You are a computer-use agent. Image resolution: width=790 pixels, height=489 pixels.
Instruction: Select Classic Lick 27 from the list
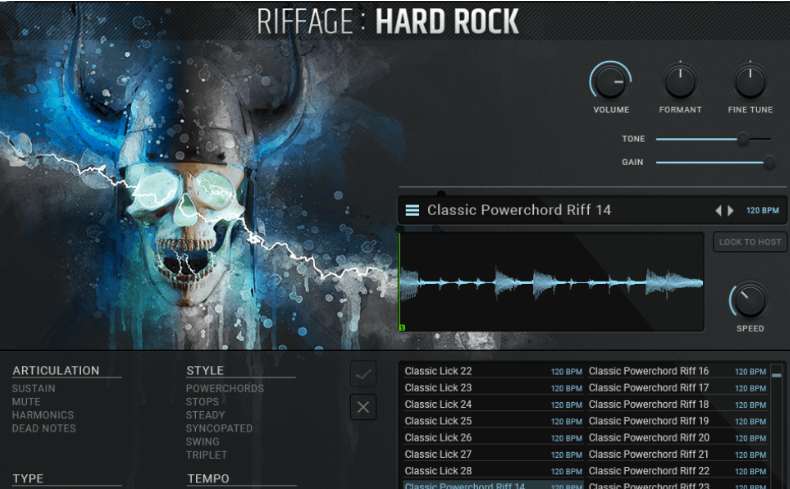pos(493,454)
